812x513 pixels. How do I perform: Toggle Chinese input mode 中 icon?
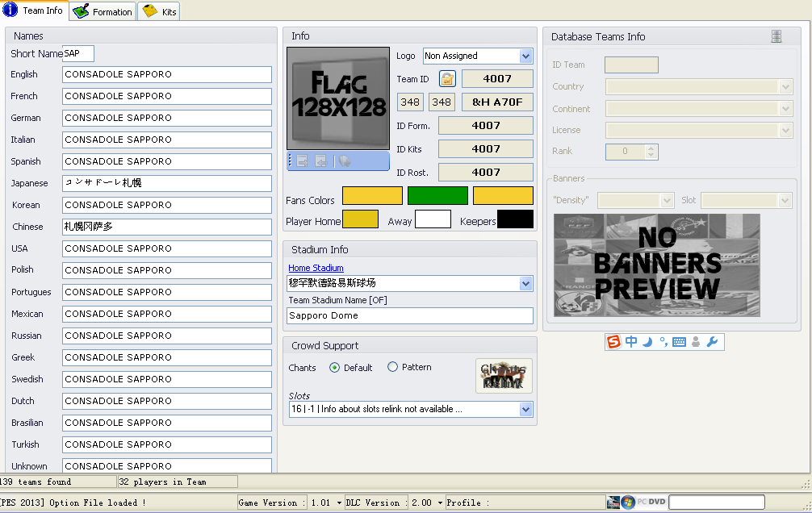(631, 342)
